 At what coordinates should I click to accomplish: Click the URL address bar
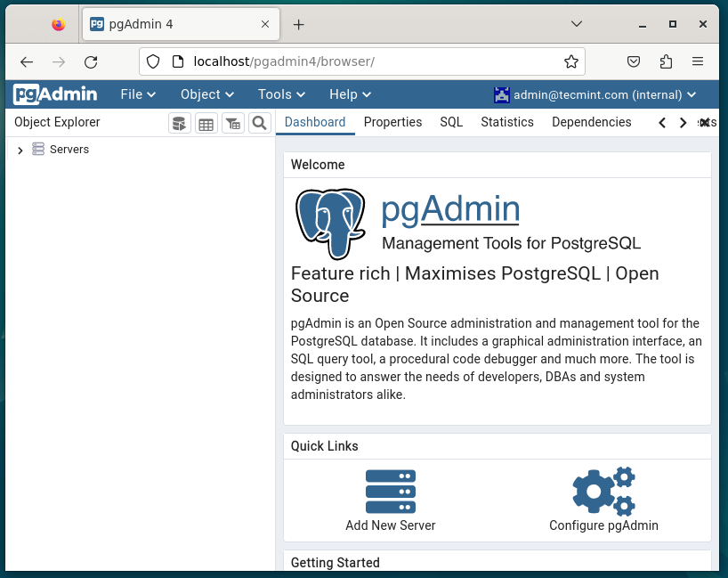[356, 61]
